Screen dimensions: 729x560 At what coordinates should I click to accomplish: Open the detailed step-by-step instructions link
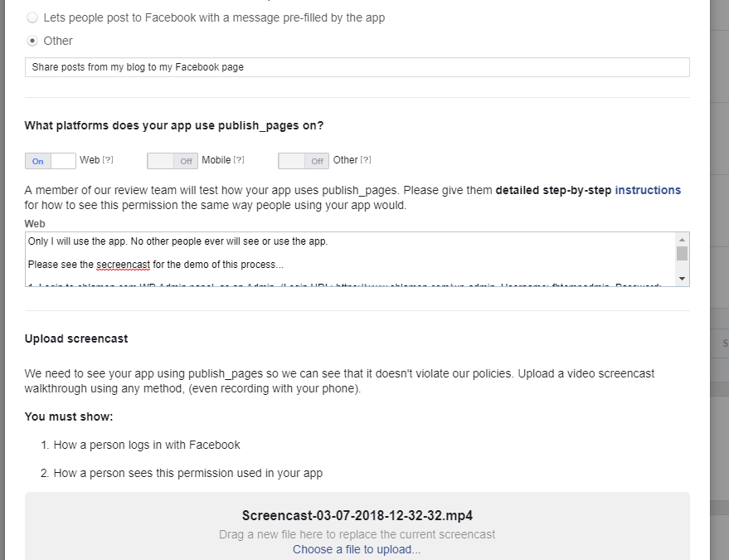point(648,190)
